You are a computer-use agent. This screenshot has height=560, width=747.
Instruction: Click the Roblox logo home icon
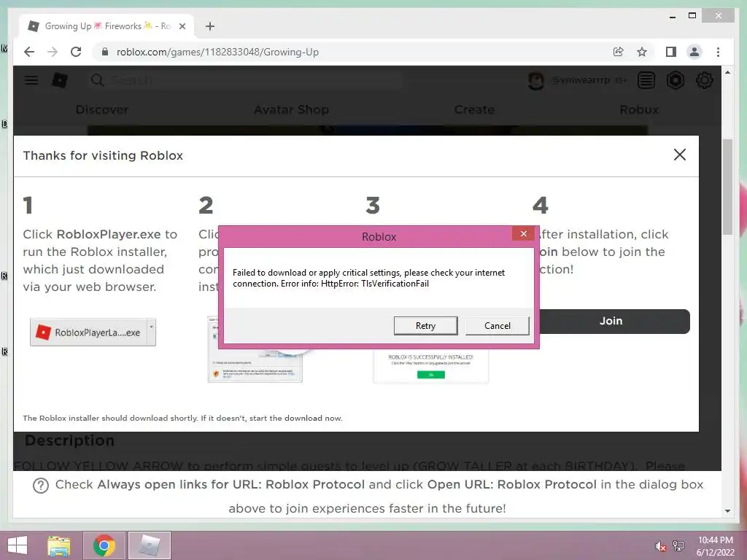click(x=60, y=80)
